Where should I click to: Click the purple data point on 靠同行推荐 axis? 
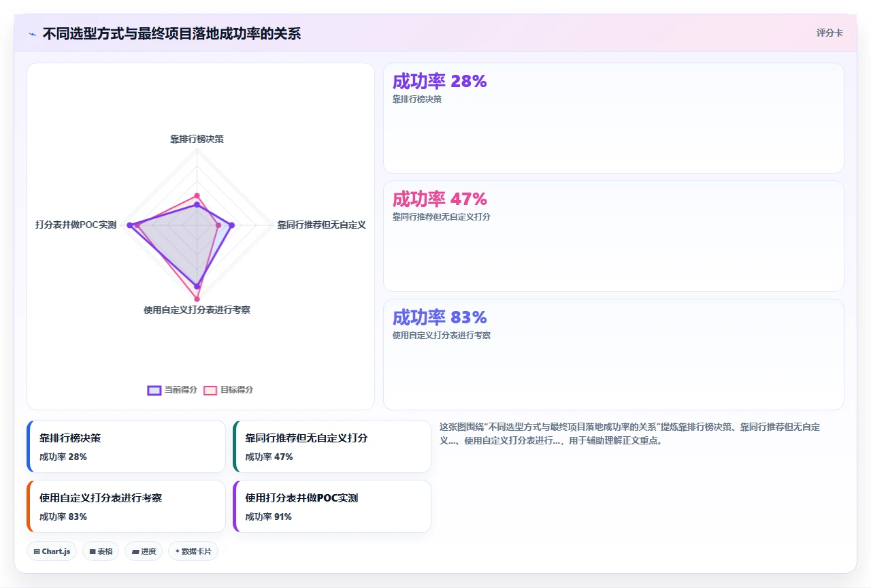(232, 225)
